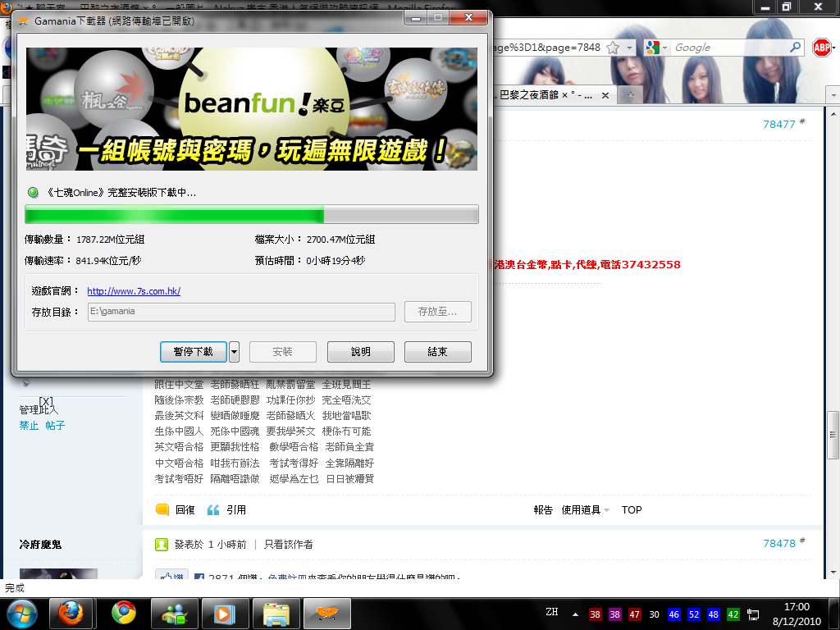Close the 巴黎之夜酒館 tab
Image resolution: width=840 pixels, height=630 pixels.
605,95
